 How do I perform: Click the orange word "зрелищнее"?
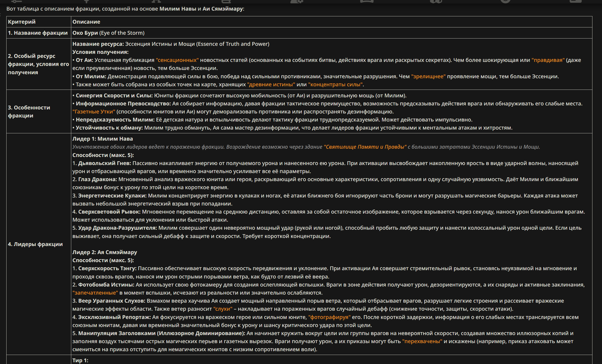[x=428, y=76]
